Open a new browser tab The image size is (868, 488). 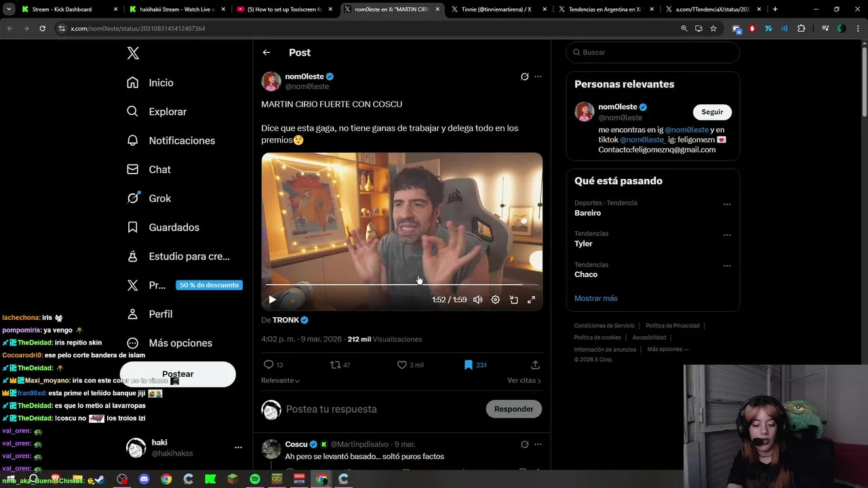(775, 9)
